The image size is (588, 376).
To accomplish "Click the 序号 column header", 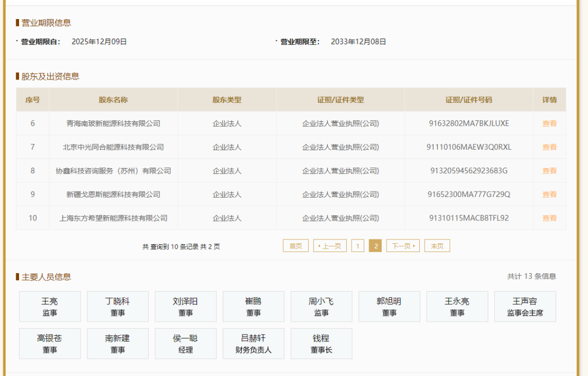I will point(33,100).
